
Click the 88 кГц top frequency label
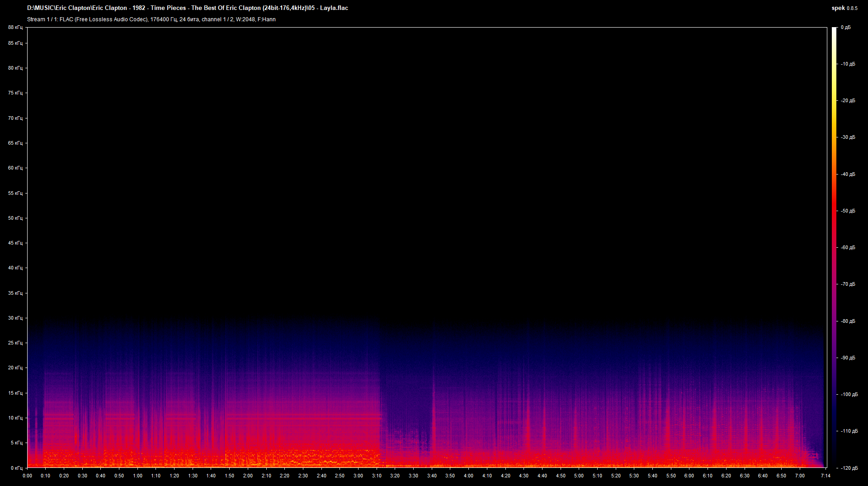tap(15, 27)
